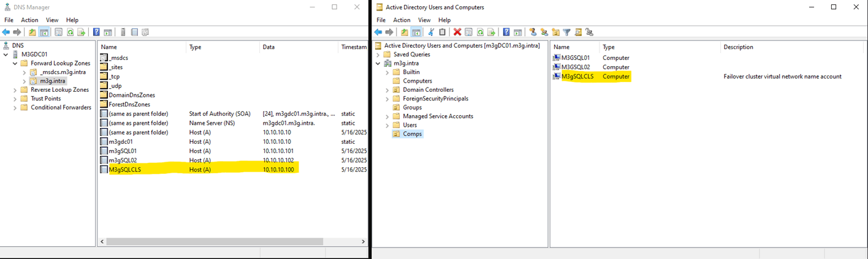Screen dimensions: 868x259
Task: Click Forward arrow in DNS Manager toolbar
Action: (x=17, y=32)
